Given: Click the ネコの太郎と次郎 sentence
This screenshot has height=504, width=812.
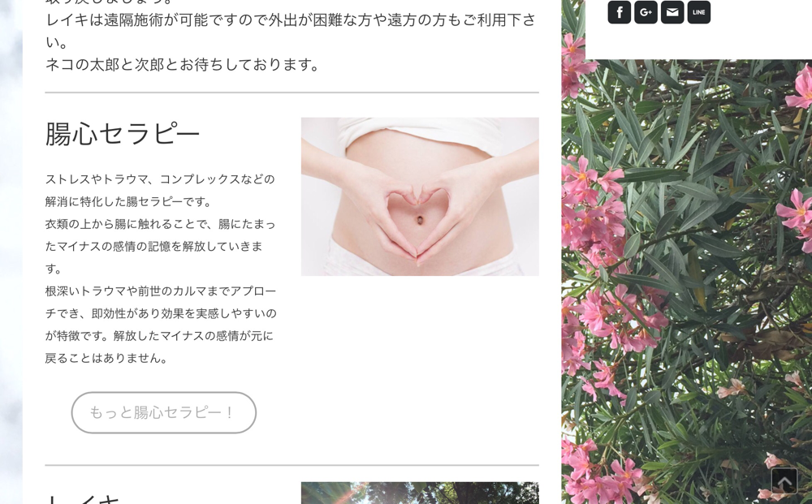Looking at the screenshot, I should click(x=182, y=65).
